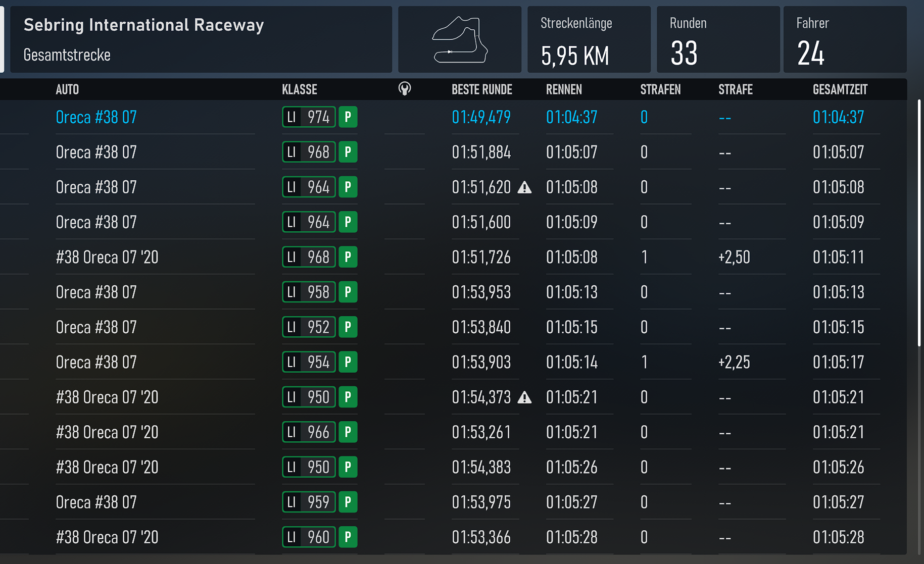Click the LI 950 badge in the 01:54,373 row
The image size is (924, 564).
[x=309, y=397]
